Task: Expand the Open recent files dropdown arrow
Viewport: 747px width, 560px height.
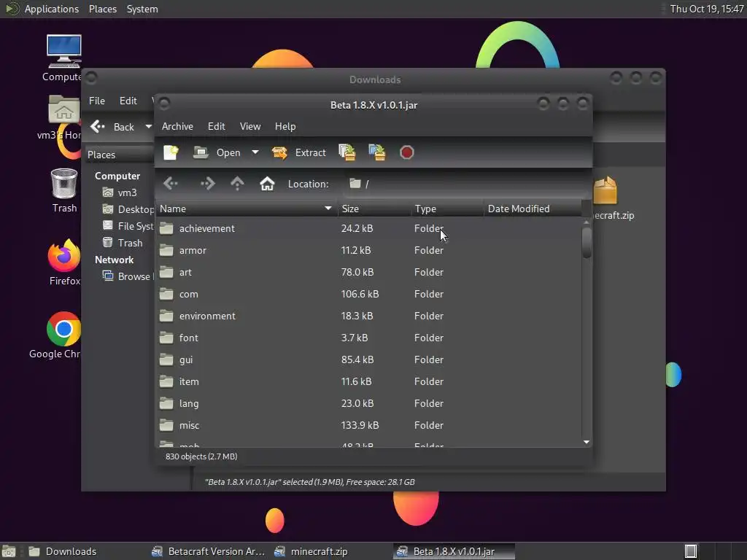Action: click(255, 152)
